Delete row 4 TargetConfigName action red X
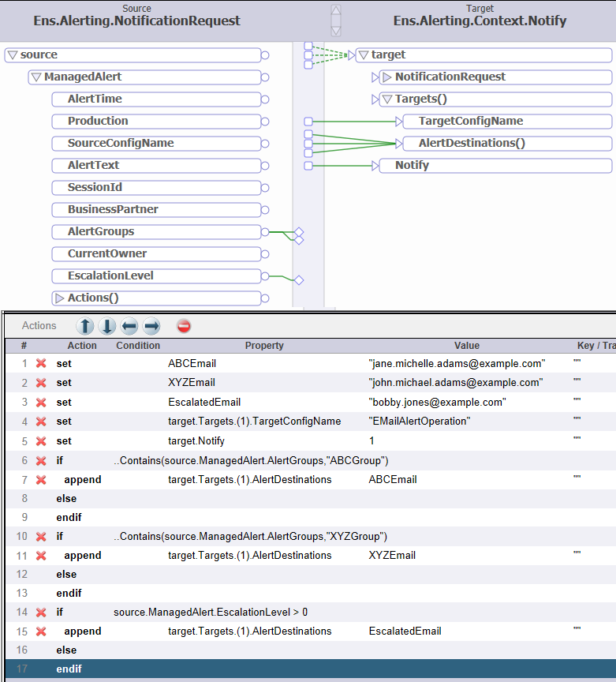 tap(41, 422)
